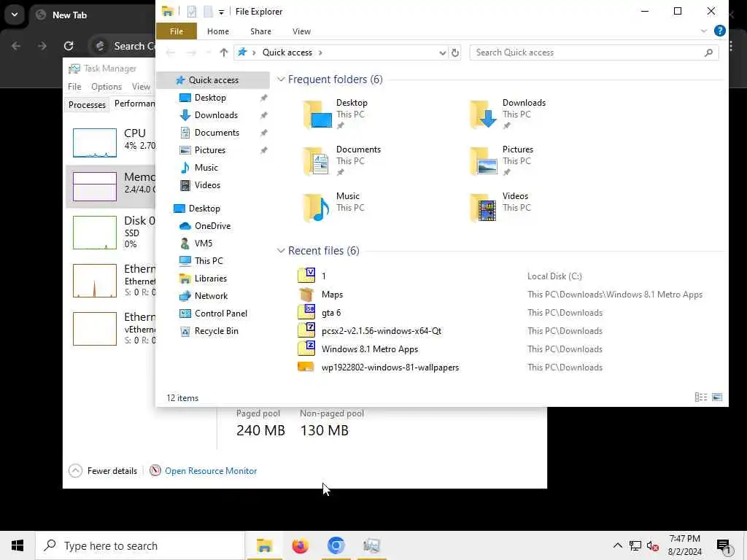
Task: Select Libraries in navigation pane
Action: coord(211,279)
